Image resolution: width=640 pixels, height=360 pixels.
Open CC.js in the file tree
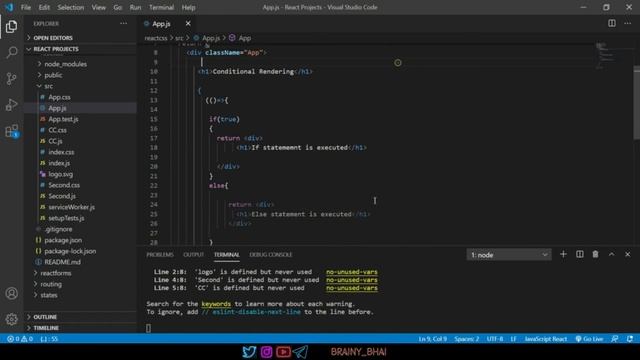coord(55,141)
